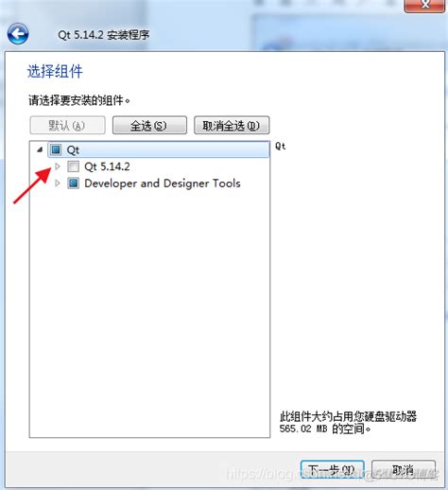The width and height of the screenshot is (448, 490).
Task: Toggle the Qt root checkbox
Action: 56,149
